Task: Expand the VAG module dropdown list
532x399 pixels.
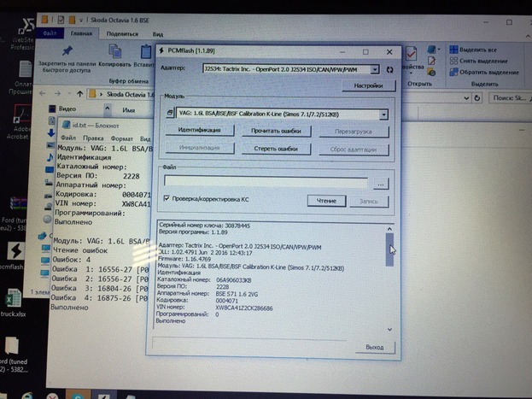Action: [x=383, y=114]
